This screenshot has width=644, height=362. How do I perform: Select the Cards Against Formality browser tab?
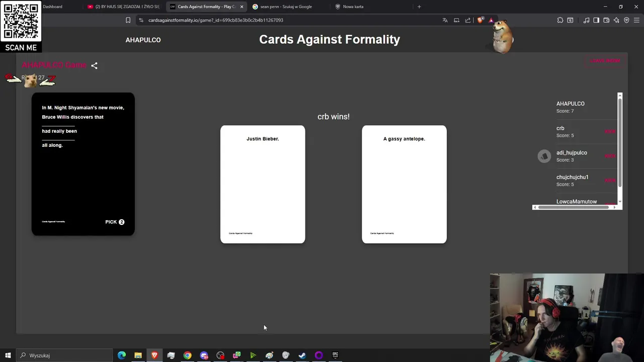point(206,7)
